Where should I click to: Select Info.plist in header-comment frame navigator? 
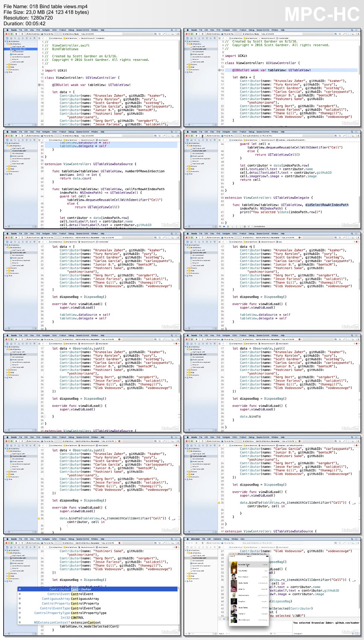pos(21,59)
